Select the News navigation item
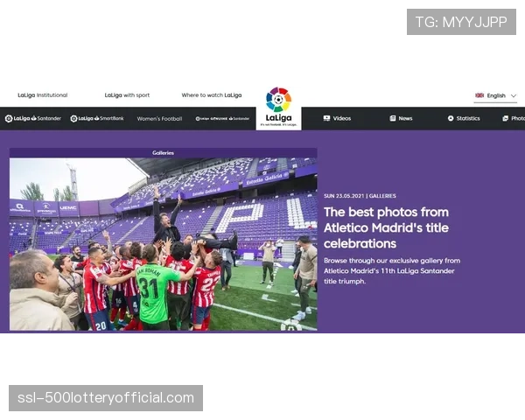This screenshot has width=525, height=420. [401, 118]
